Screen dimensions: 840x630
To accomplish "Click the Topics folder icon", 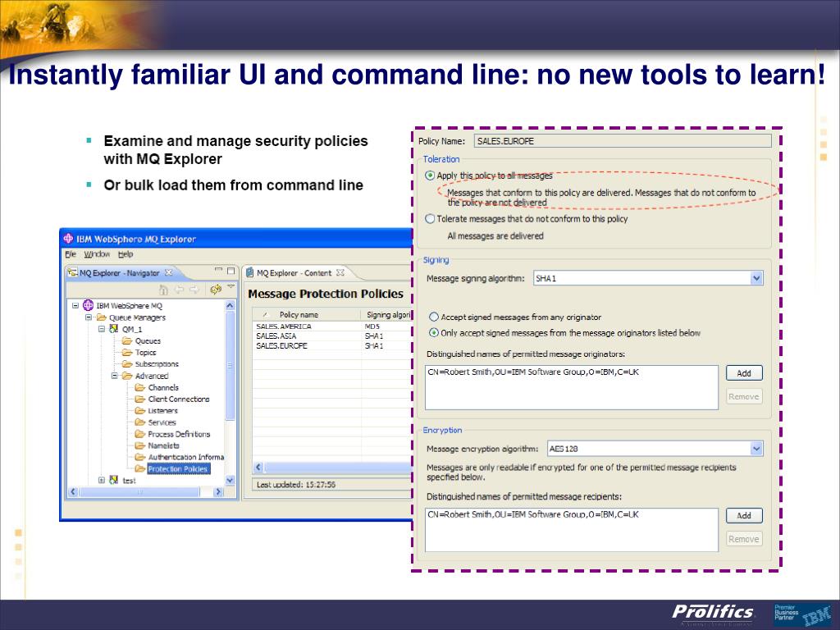I will pyautogui.click(x=127, y=353).
